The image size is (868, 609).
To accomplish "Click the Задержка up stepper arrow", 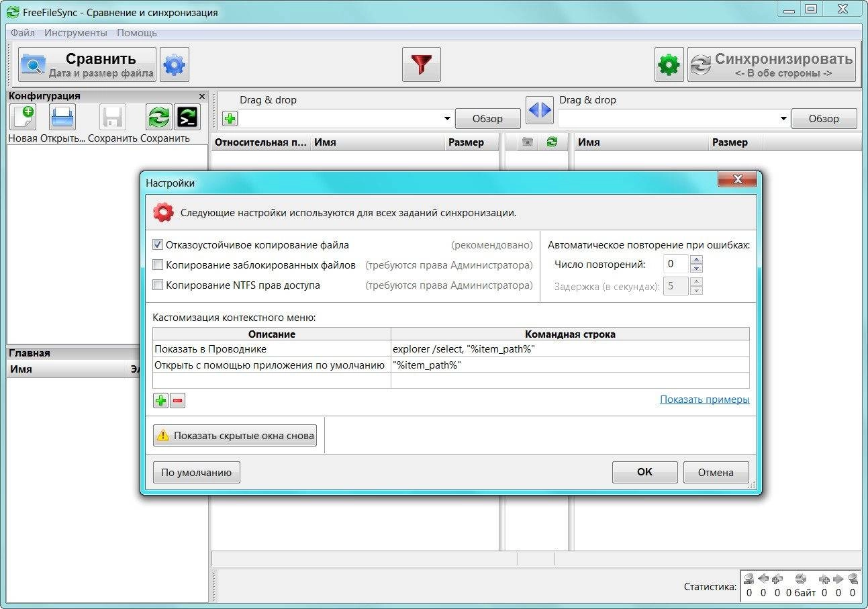I will 697,282.
